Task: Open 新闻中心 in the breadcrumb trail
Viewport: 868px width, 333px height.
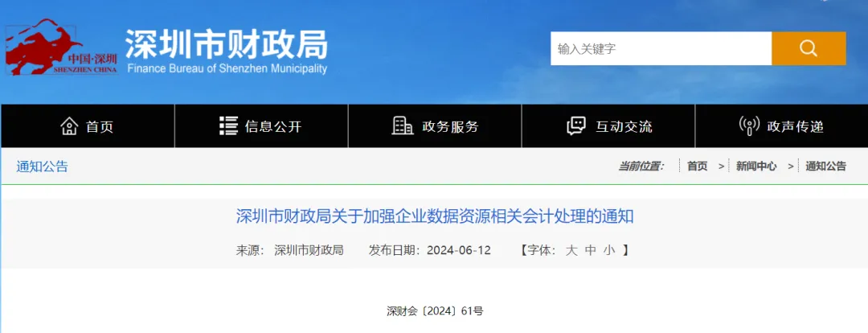Action: click(x=756, y=166)
